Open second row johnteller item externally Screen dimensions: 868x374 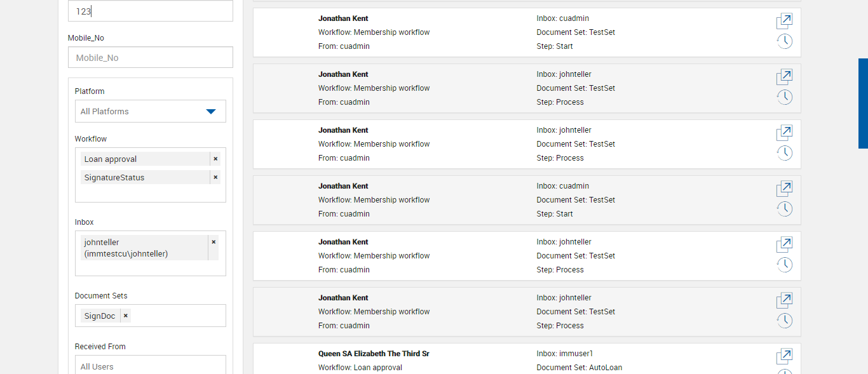point(784,77)
